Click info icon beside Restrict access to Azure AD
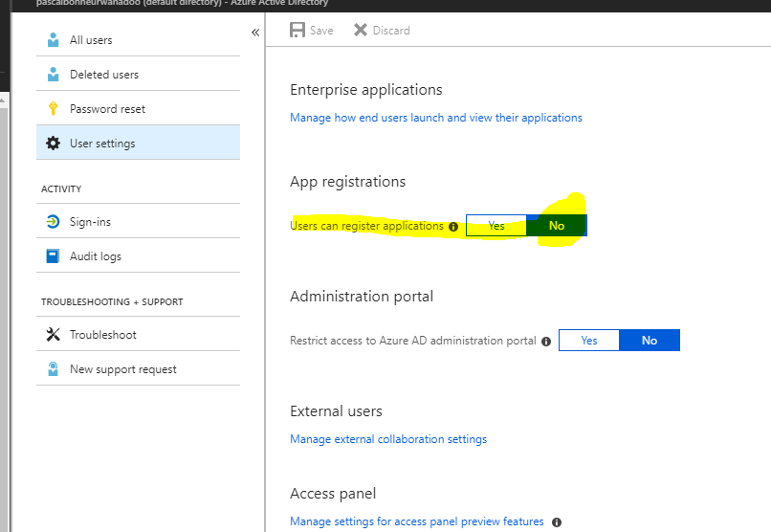Image resolution: width=771 pixels, height=532 pixels. (x=546, y=342)
